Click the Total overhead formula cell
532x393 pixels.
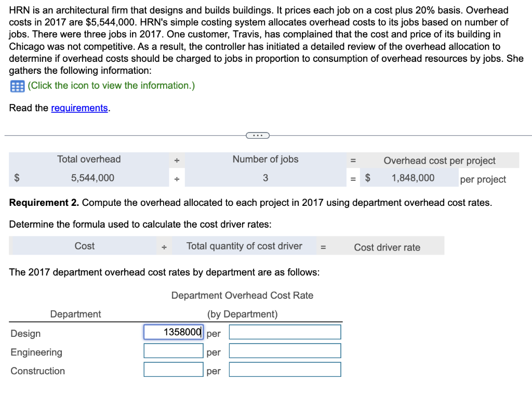89,159
